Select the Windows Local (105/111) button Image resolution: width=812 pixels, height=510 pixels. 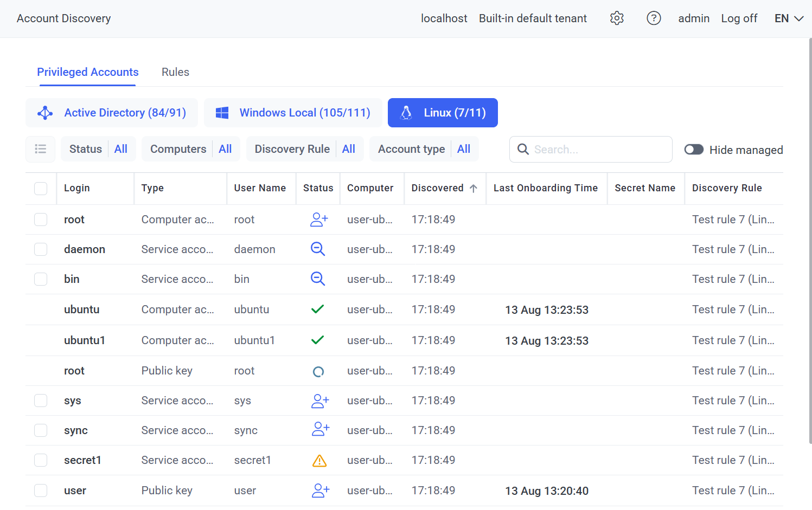tap(293, 113)
